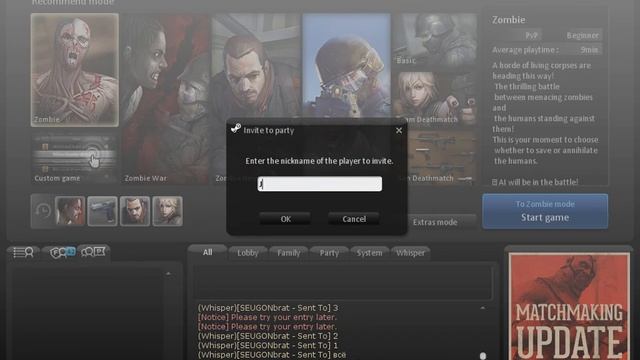The image size is (640, 360).
Task: Open recent history clock icon
Action: click(x=42, y=211)
